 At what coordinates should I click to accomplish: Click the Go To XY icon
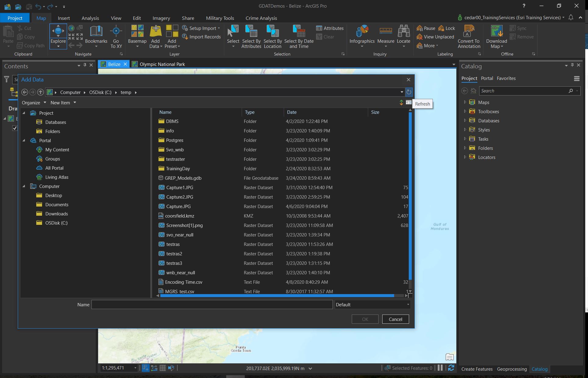point(116,31)
